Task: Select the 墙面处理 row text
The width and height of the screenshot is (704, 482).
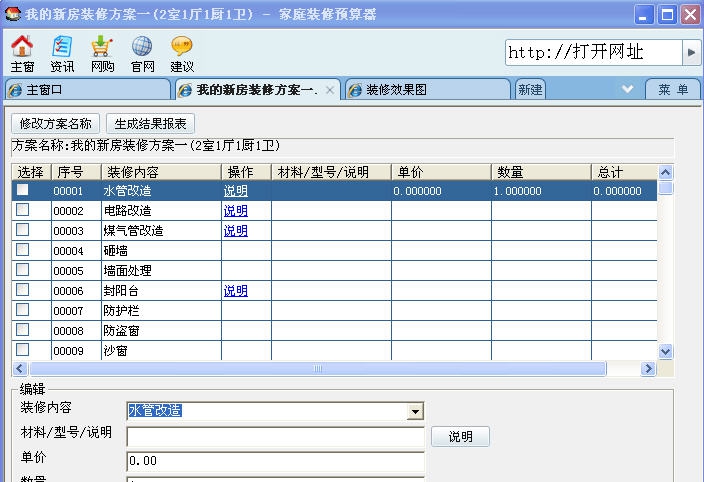Action: tap(128, 271)
